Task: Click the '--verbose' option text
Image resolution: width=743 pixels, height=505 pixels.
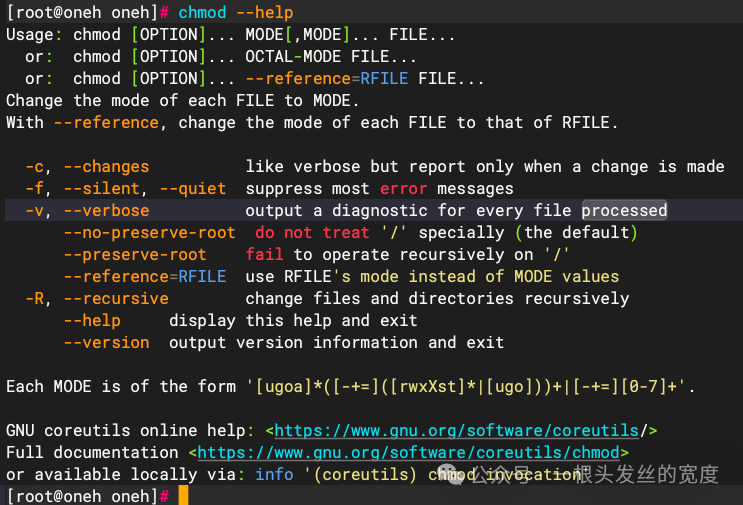Action: point(107,210)
